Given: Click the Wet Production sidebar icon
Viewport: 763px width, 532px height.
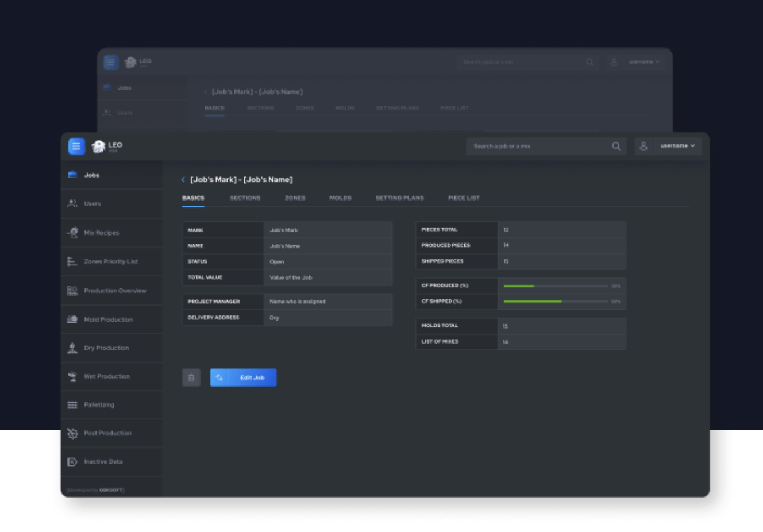Looking at the screenshot, I should pyautogui.click(x=72, y=376).
